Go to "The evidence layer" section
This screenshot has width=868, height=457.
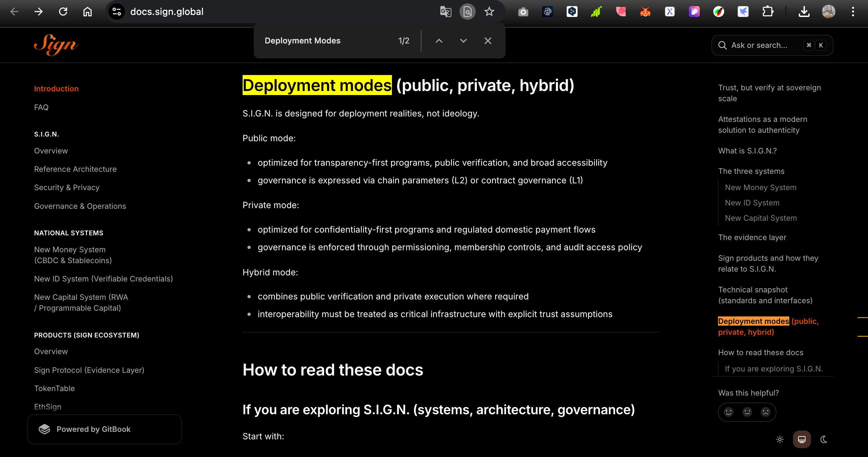[x=752, y=237]
